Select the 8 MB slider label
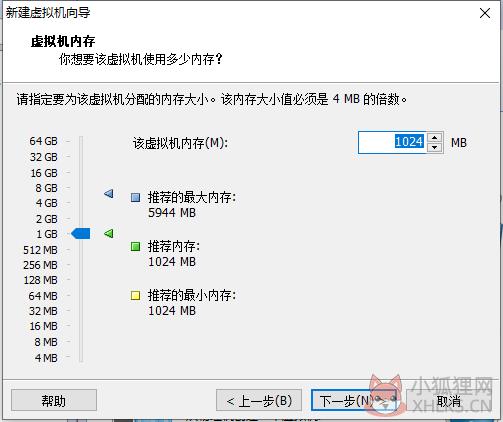The height and width of the screenshot is (422, 503). pos(46,342)
